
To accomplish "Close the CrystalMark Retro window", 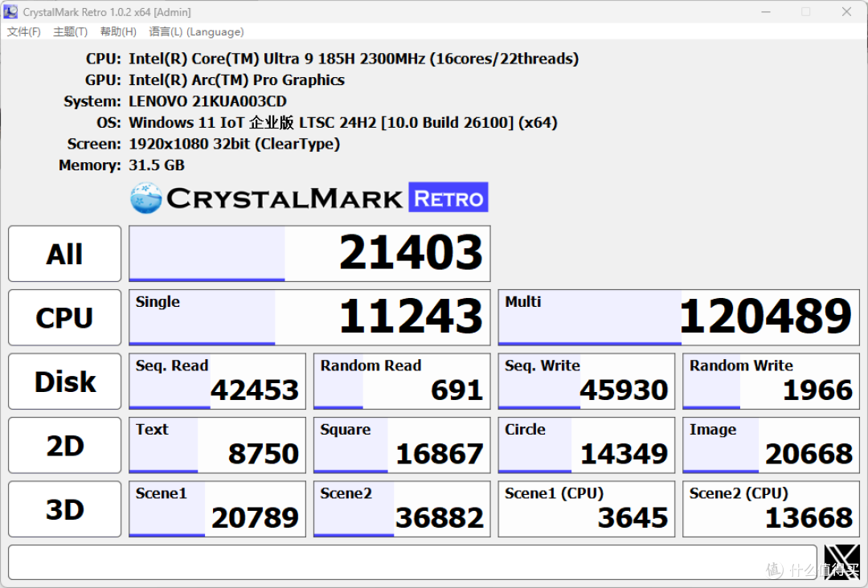I will tap(846, 11).
